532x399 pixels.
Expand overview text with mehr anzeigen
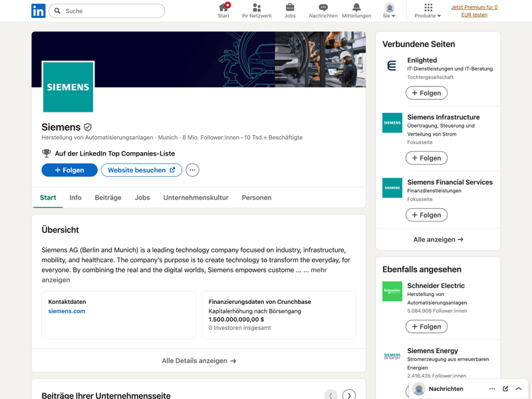click(319, 270)
